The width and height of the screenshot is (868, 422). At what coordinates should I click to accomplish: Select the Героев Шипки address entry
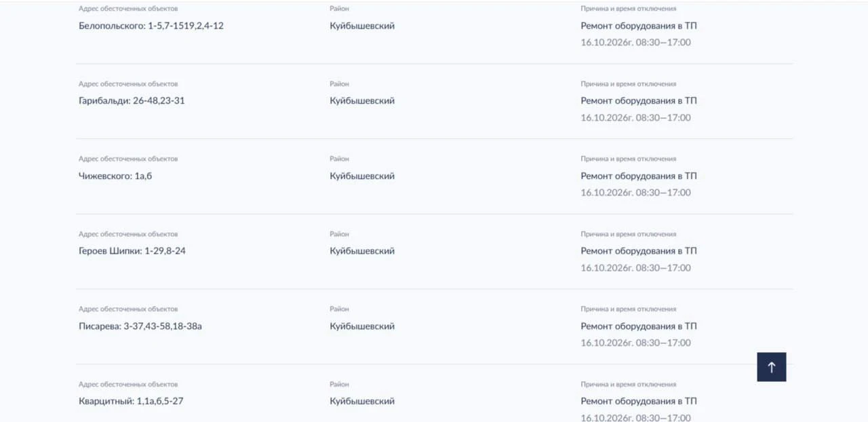click(132, 251)
